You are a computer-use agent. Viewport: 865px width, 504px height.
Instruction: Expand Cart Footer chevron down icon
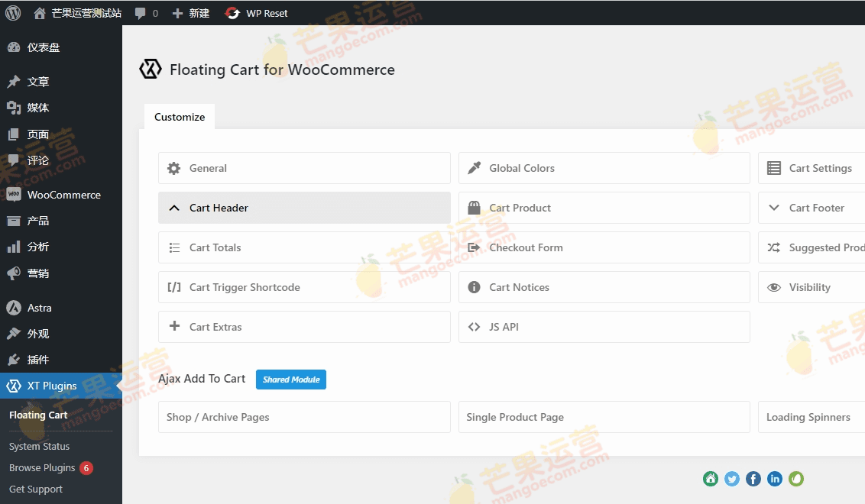774,208
